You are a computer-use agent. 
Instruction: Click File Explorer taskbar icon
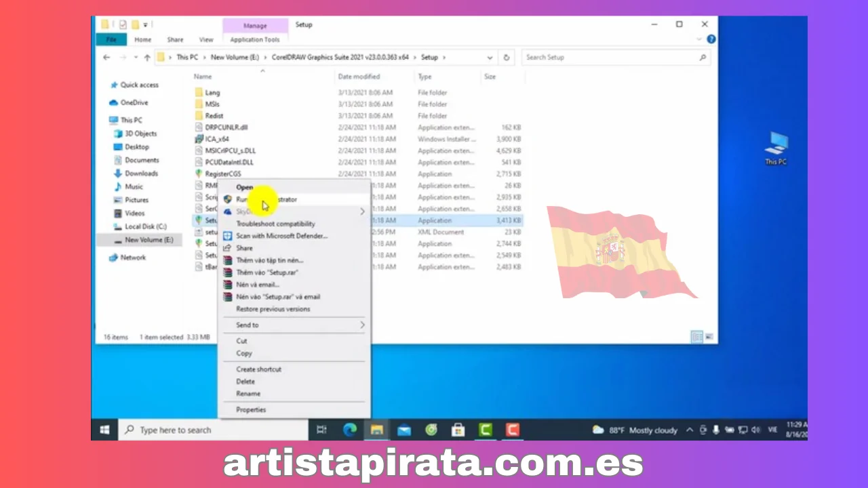click(x=377, y=430)
